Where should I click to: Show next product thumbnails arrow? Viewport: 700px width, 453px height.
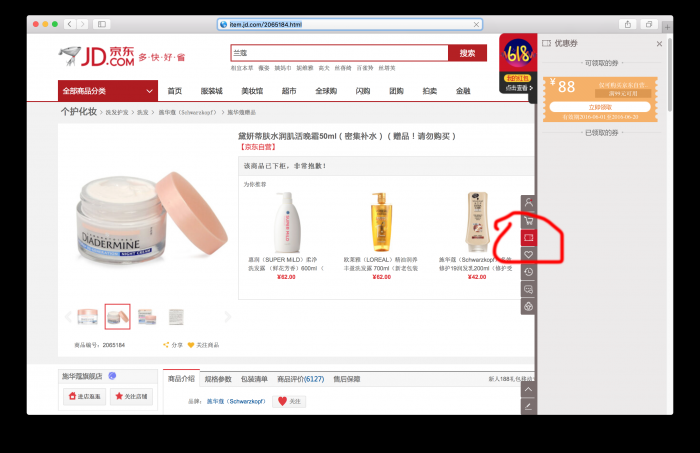(228, 317)
